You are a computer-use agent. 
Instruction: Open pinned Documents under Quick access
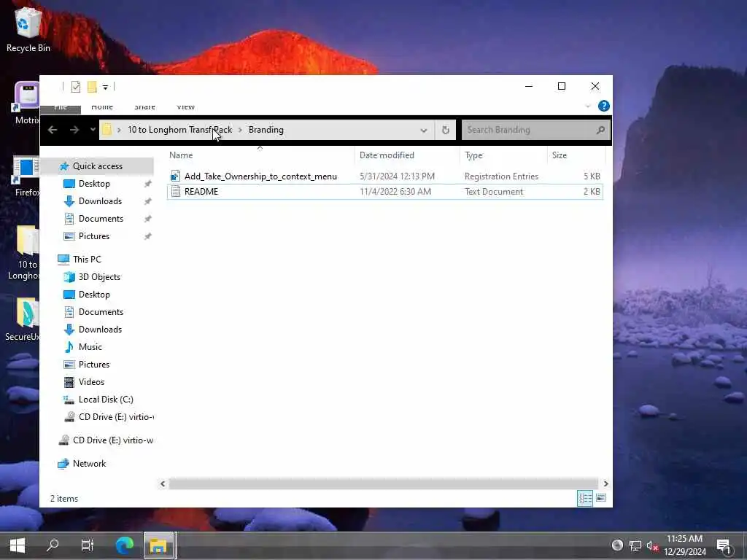pyautogui.click(x=101, y=219)
